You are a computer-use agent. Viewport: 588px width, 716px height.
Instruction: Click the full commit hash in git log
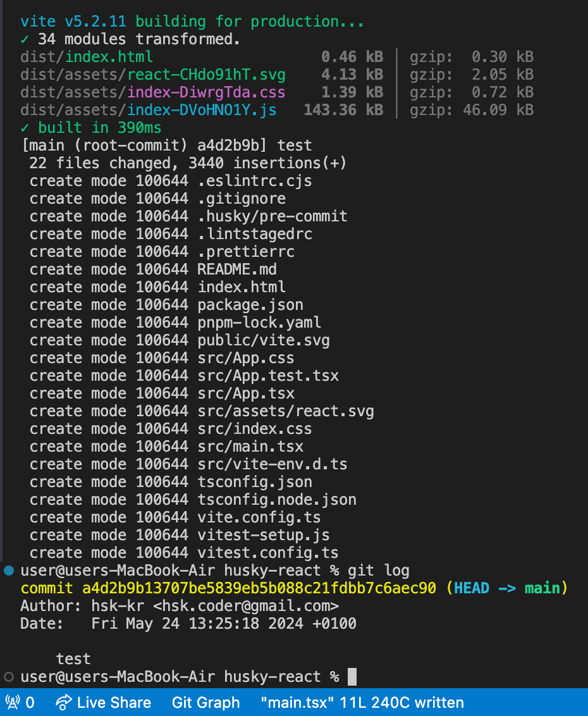259,588
